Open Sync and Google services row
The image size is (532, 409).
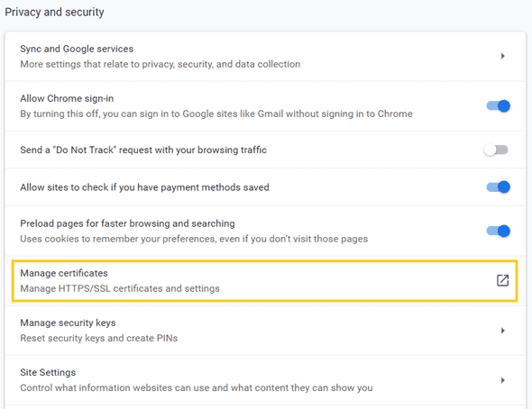(265, 56)
